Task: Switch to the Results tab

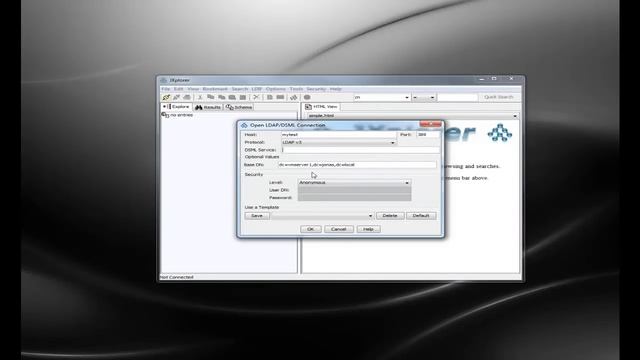Action: [x=208, y=107]
